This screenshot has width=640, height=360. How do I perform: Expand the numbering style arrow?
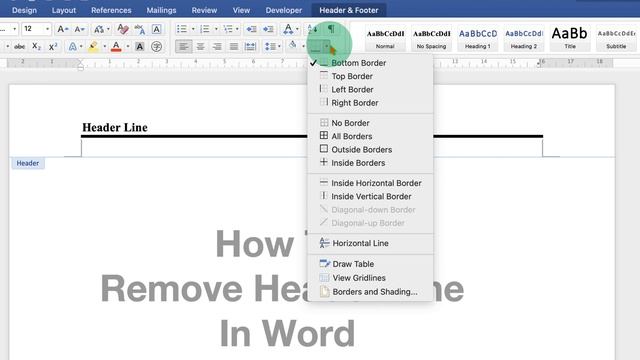(216, 29)
